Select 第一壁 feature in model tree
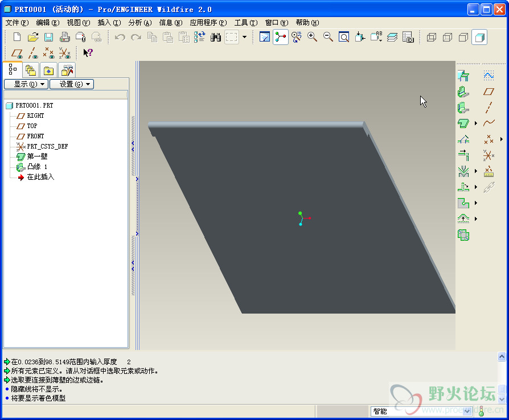509x420 pixels. point(37,157)
